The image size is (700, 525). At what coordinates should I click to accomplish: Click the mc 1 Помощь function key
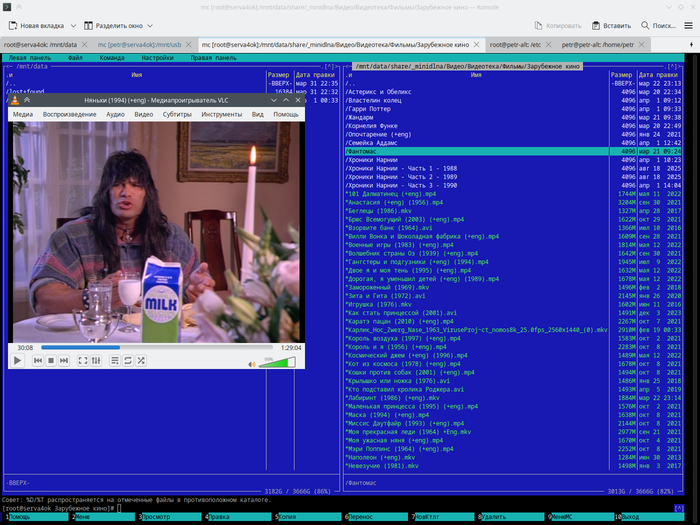pyautogui.click(x=36, y=517)
